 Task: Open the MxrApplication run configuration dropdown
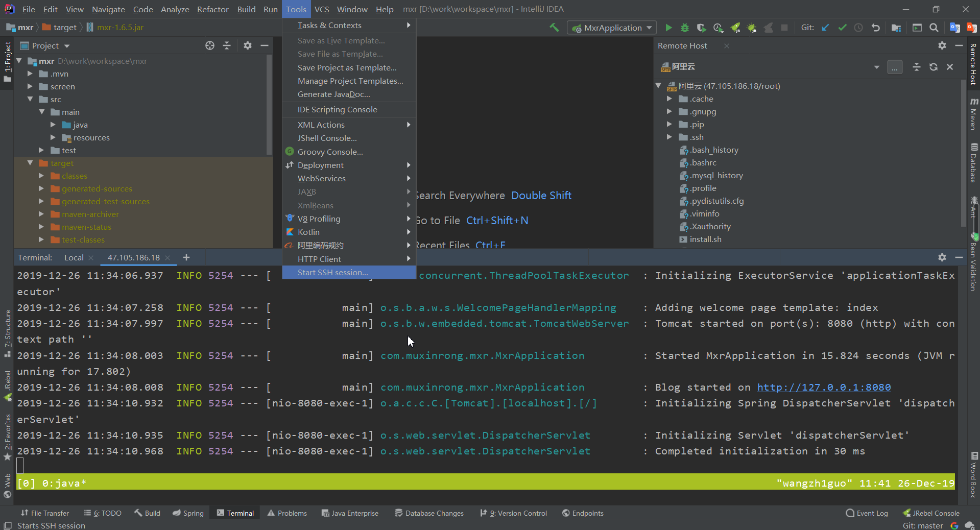coord(611,28)
